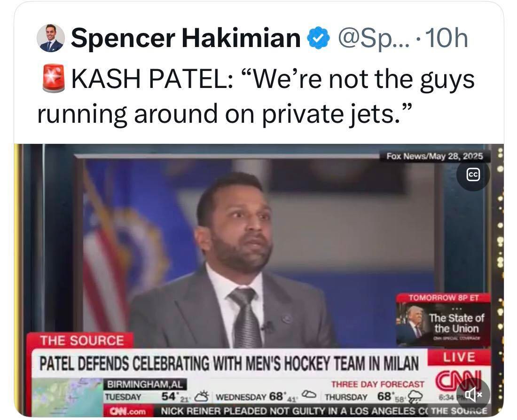Click the THE SOURCE show label

tap(81, 340)
